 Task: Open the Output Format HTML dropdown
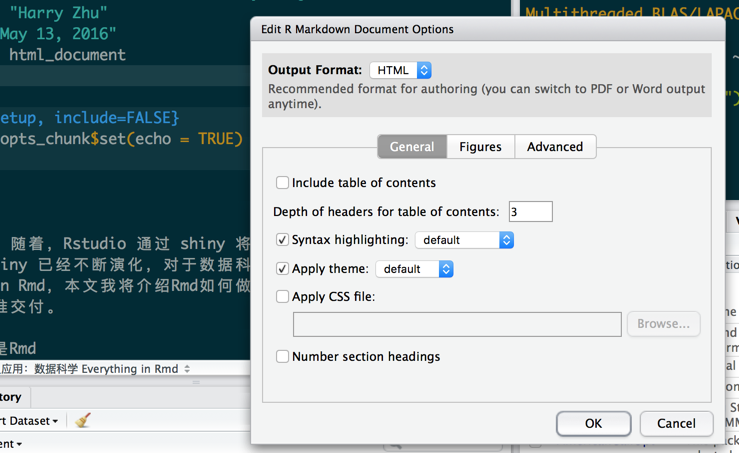point(401,70)
